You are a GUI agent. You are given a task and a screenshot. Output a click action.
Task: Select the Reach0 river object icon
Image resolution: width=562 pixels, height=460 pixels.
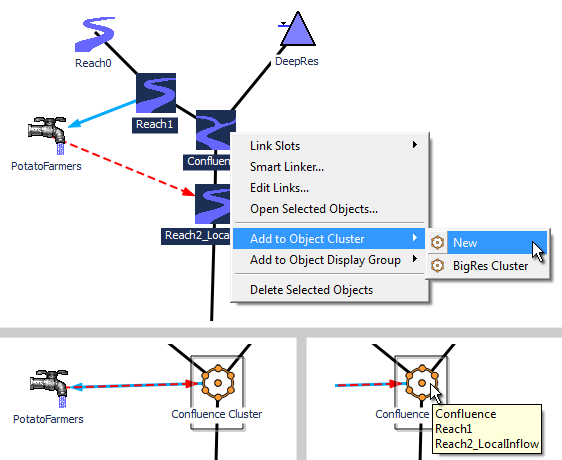click(95, 34)
